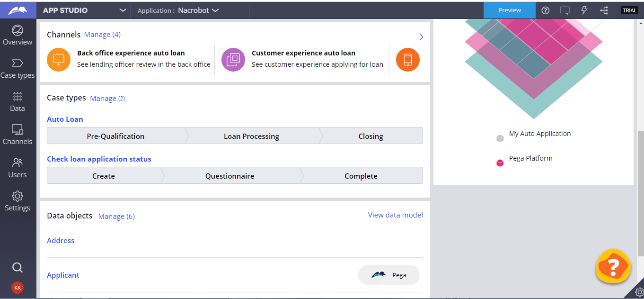
Task: Open the KK user profile avatar
Action: (x=18, y=288)
